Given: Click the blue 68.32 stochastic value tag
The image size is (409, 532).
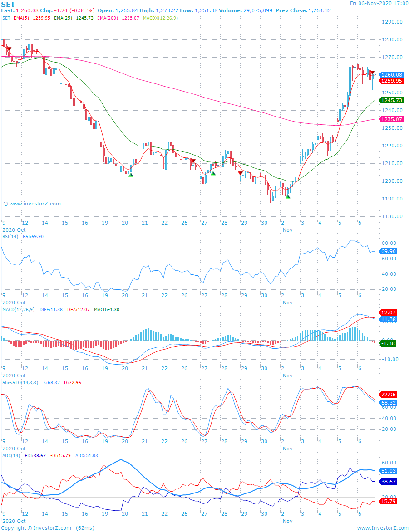Looking at the screenshot, I should [x=388, y=403].
